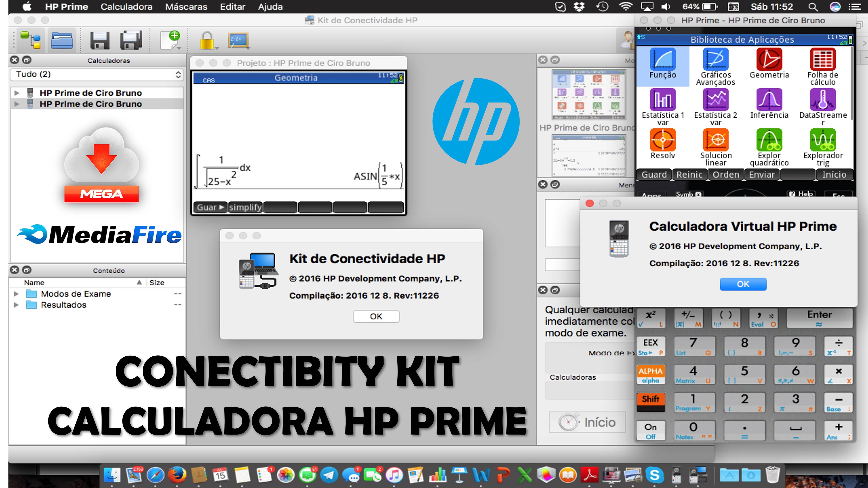The width and height of the screenshot is (868, 488).
Task: Click OK on the Kit de Conectividade HP dialog
Action: click(376, 316)
